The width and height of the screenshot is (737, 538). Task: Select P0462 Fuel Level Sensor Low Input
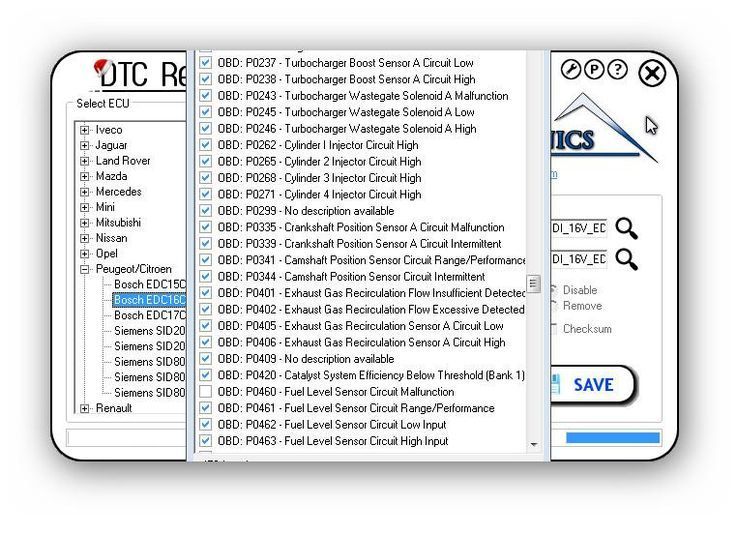coord(332,425)
